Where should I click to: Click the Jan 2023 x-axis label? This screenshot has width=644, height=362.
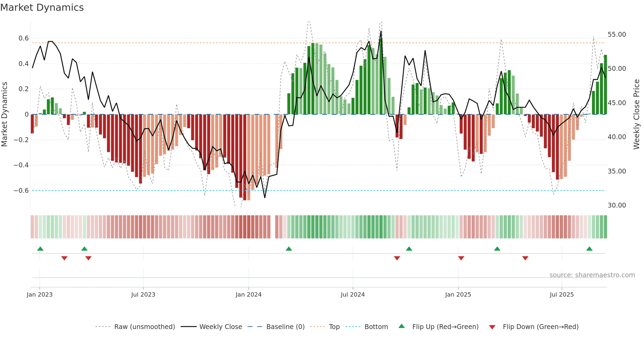(40, 294)
